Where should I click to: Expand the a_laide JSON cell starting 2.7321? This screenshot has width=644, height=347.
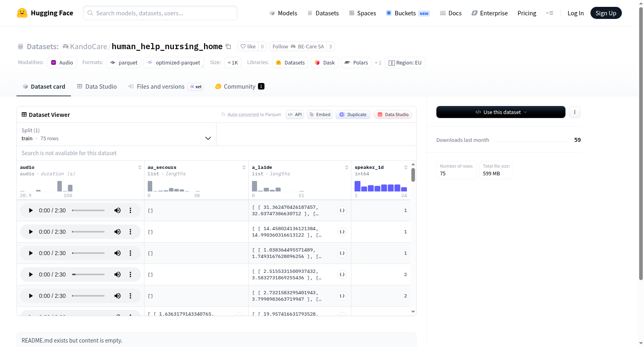point(342,296)
